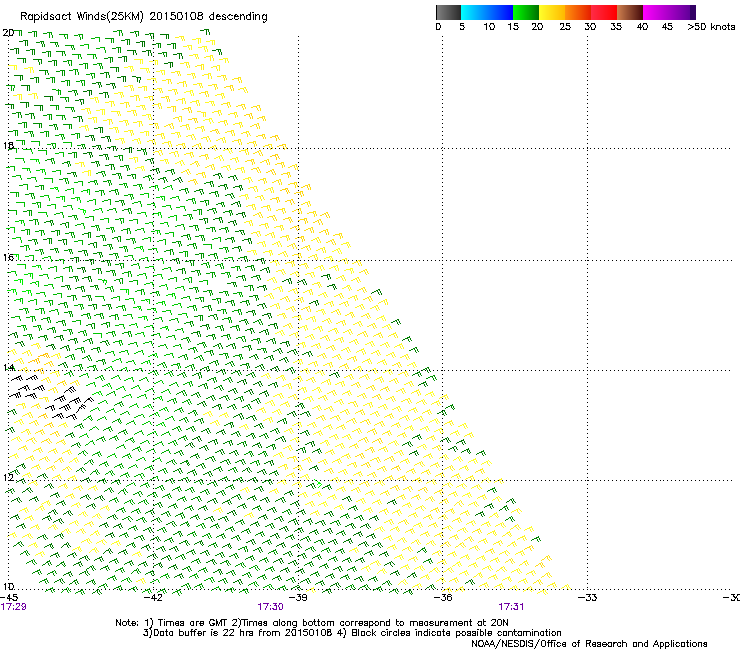
Task: Click the latitude label 18
Action: pyautogui.click(x=8, y=145)
